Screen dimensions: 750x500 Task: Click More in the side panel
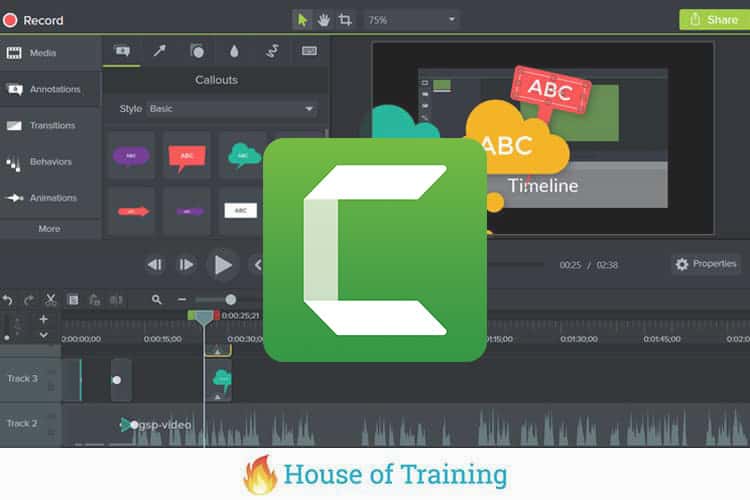tap(49, 229)
